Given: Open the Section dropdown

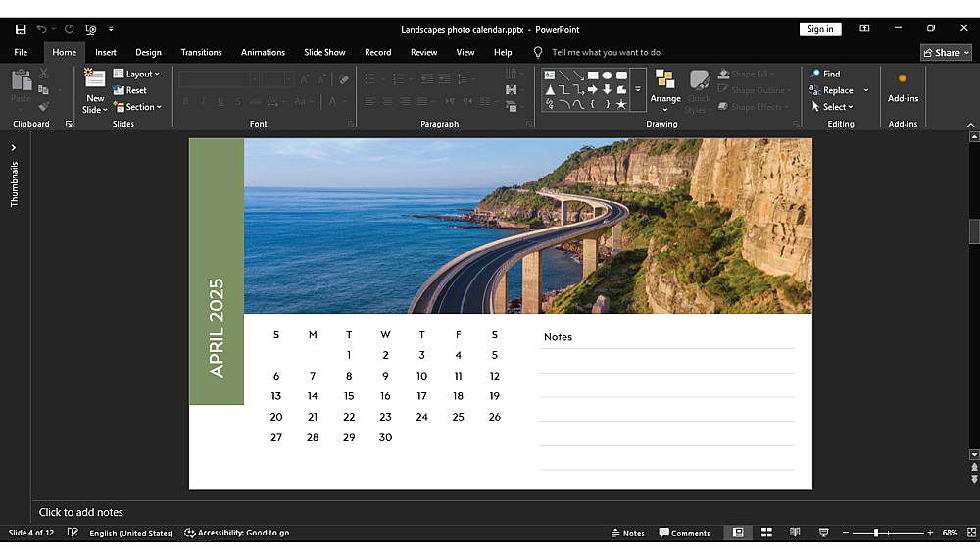Looking at the screenshot, I should pos(137,107).
